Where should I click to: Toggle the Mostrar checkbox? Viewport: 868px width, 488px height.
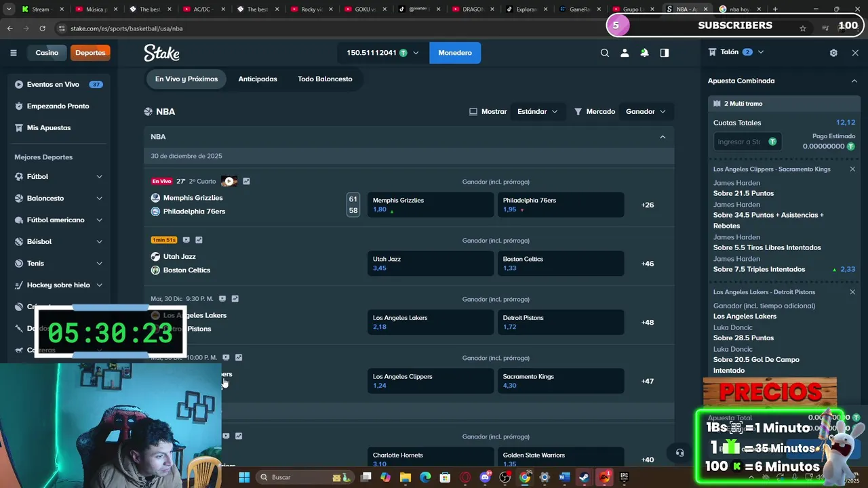point(473,112)
